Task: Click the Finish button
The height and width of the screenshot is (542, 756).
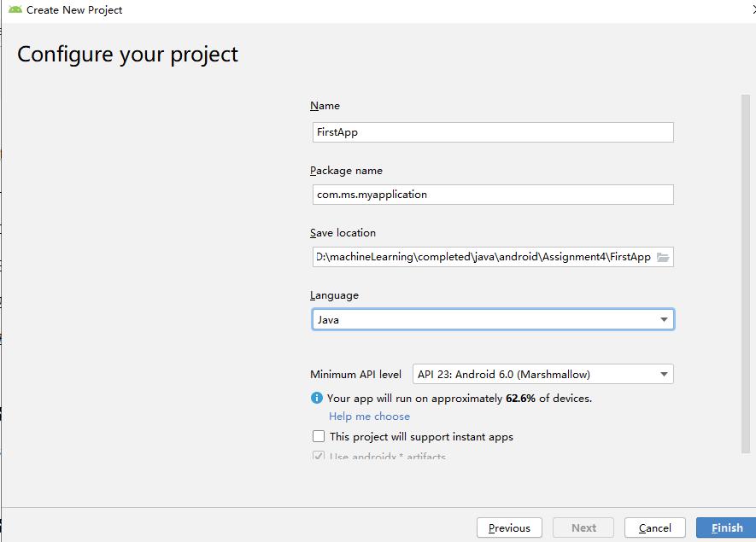Action: click(726, 527)
